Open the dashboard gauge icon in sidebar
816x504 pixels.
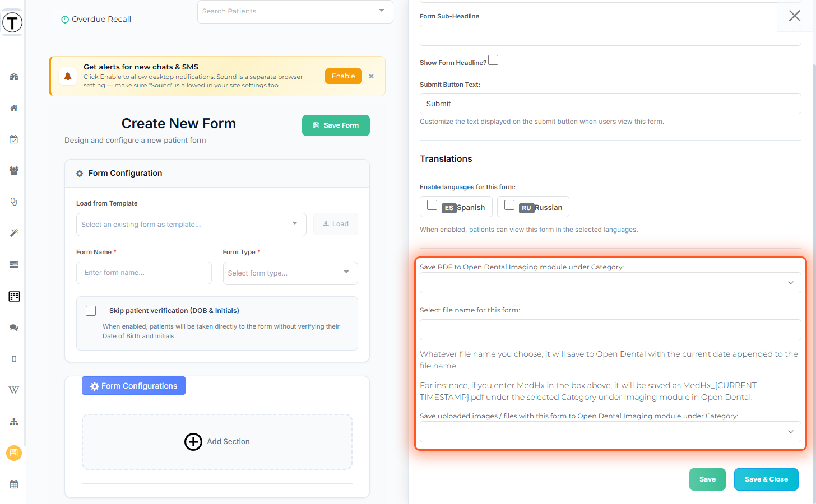pos(14,77)
